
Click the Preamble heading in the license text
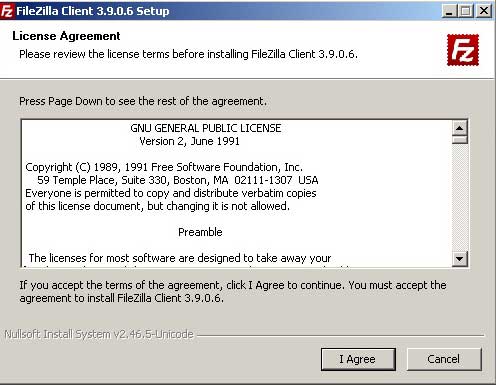[200, 232]
